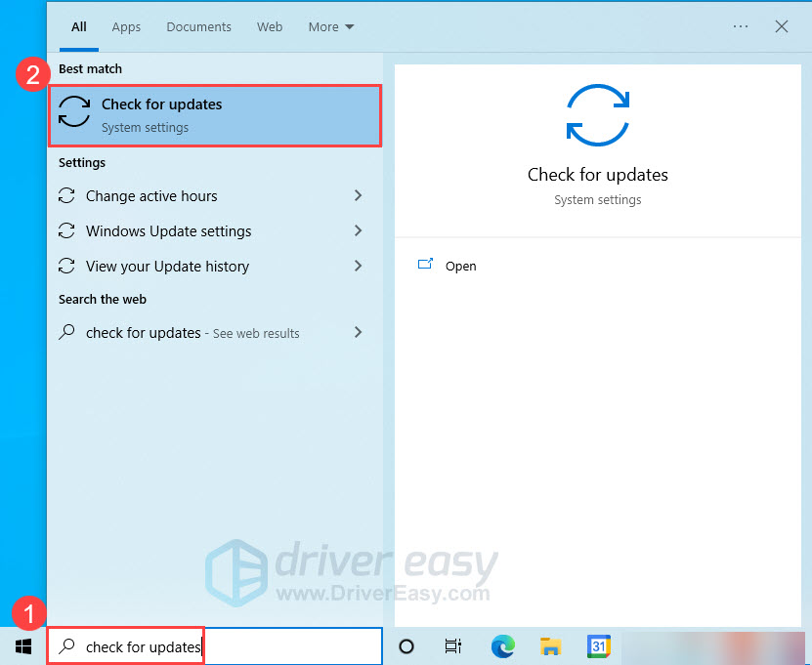Select Check for updates best match result
The width and height of the screenshot is (812, 665).
coord(215,115)
